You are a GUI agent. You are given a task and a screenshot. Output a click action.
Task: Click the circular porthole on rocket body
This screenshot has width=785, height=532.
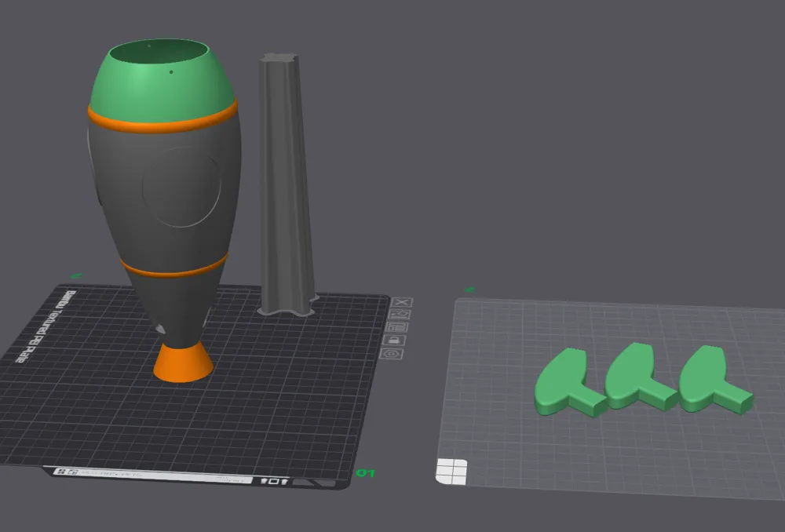pyautogui.click(x=181, y=187)
